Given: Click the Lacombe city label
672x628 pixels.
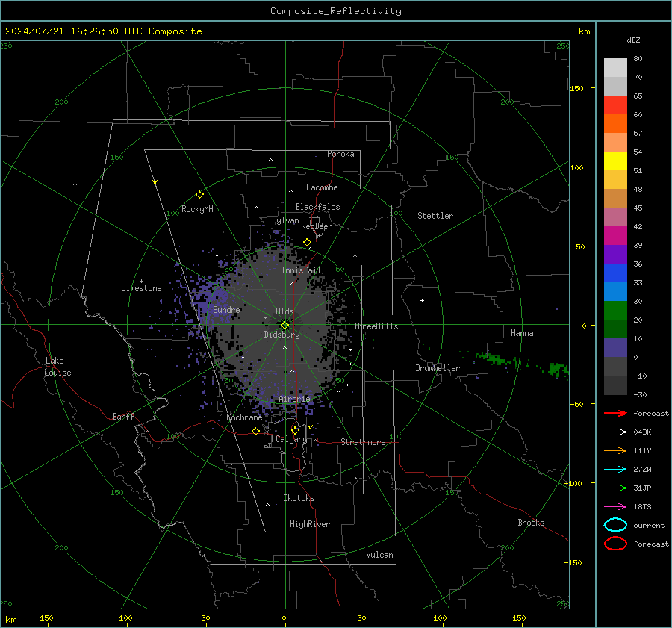Looking at the screenshot, I should pyautogui.click(x=322, y=187).
